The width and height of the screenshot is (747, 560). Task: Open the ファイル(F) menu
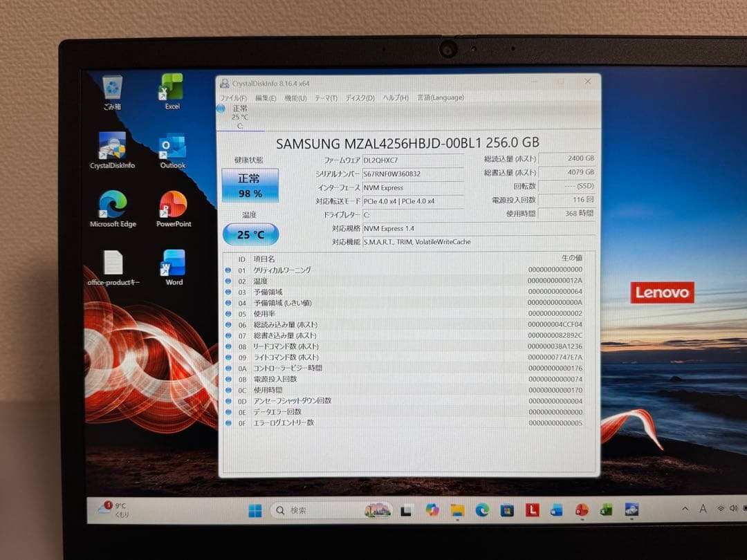234,97
